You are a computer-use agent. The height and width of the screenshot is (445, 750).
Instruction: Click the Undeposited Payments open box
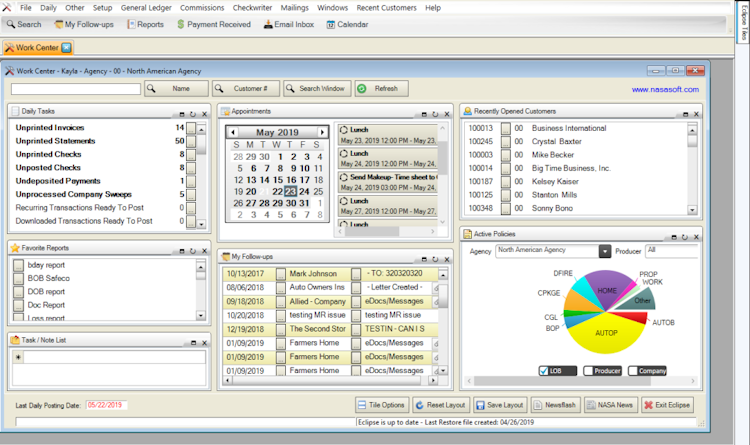[x=191, y=181]
